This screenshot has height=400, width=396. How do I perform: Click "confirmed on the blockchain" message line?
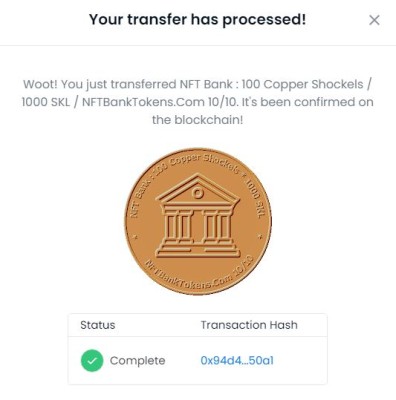(197, 120)
